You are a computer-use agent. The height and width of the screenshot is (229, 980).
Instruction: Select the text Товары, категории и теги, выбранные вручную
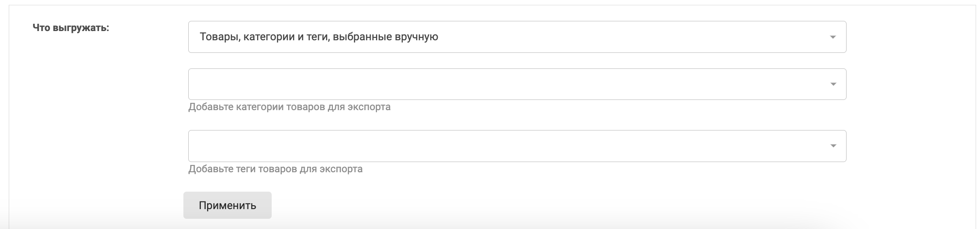(x=319, y=37)
